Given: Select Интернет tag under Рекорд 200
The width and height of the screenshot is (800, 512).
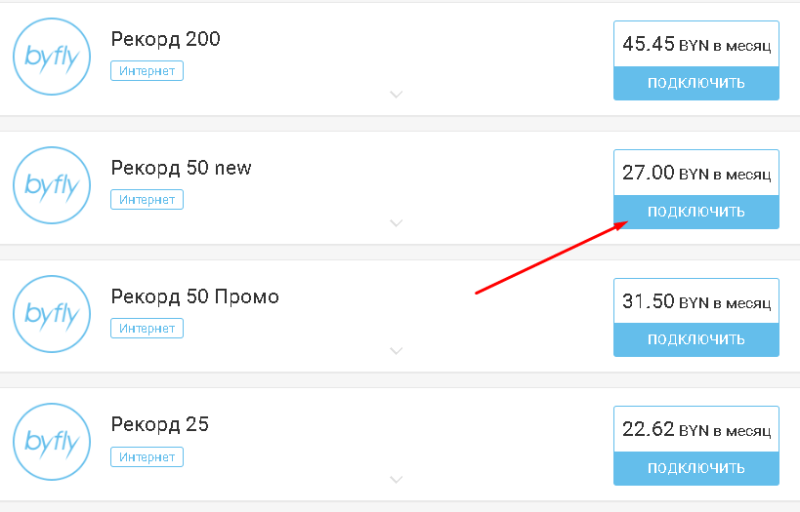Looking at the screenshot, I should tap(147, 71).
